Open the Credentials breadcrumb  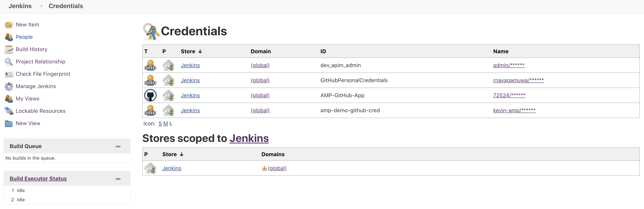pos(66,6)
